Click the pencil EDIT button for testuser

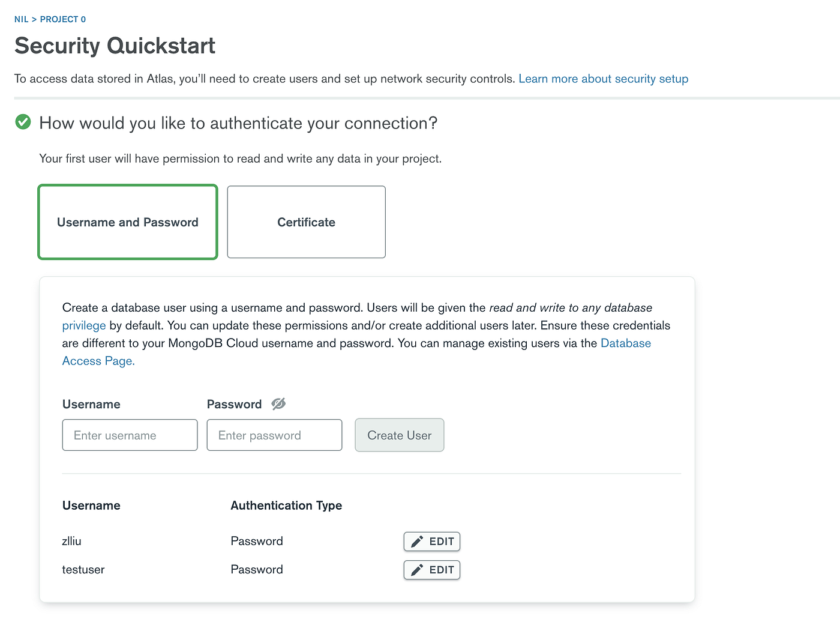point(431,570)
